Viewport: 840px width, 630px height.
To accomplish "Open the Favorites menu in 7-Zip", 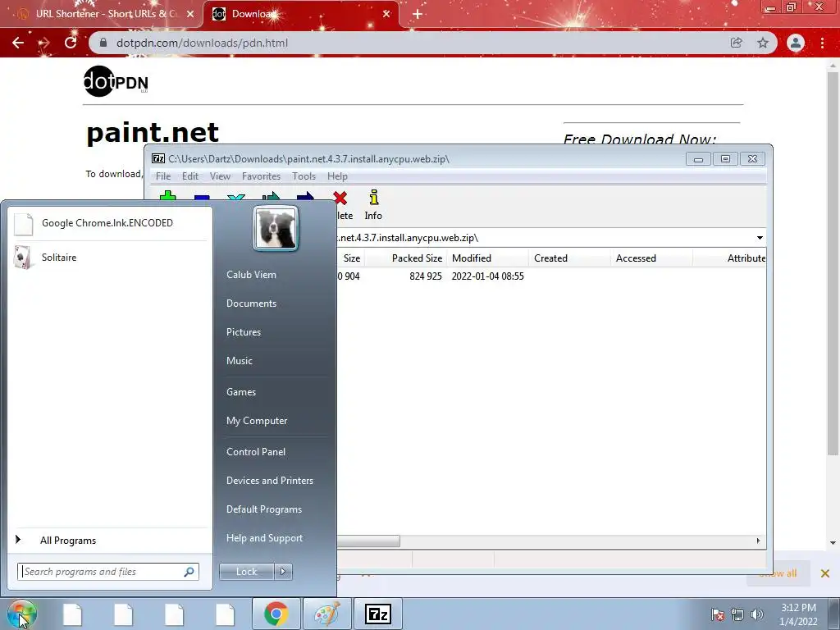I will tap(262, 176).
